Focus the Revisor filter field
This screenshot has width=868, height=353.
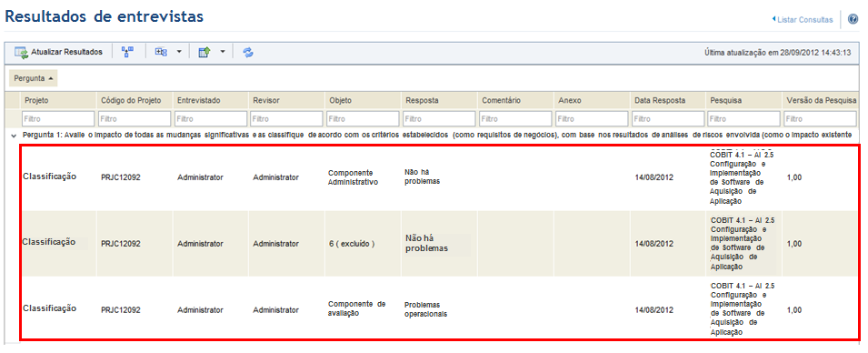(286, 118)
